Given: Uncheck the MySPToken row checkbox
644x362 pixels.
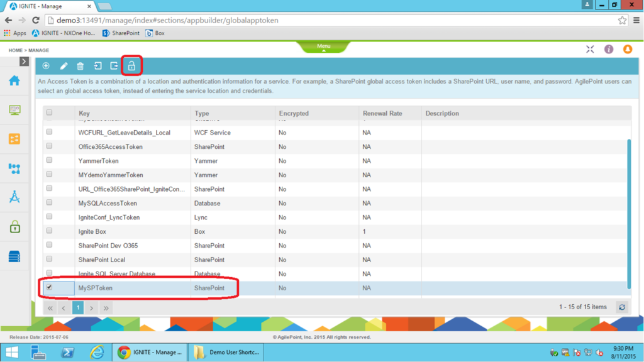Looking at the screenshot, I should tap(49, 287).
